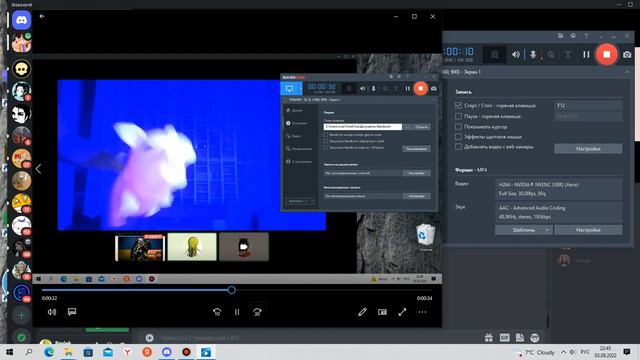Open Discord sticker picker
Image resolution: width=640 pixels, height=360 pixels.
point(520,338)
